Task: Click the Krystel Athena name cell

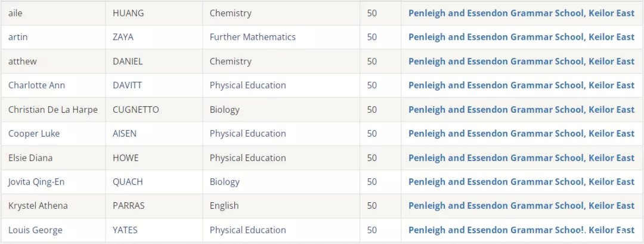Action: click(53, 206)
